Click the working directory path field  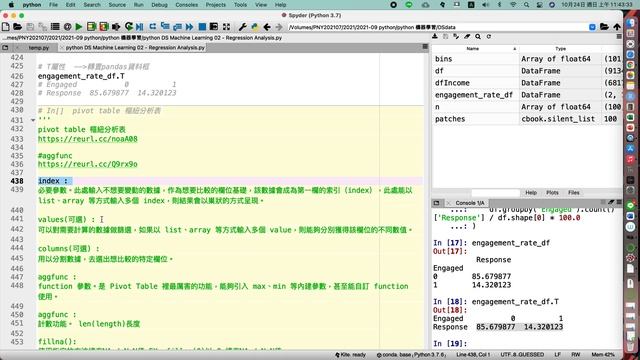pyautogui.click(x=437, y=27)
